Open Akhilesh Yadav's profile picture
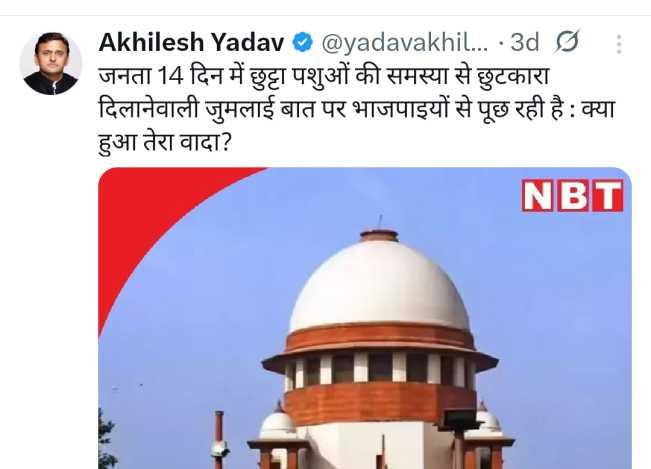Viewport: 651px width, 469px height. tap(51, 64)
